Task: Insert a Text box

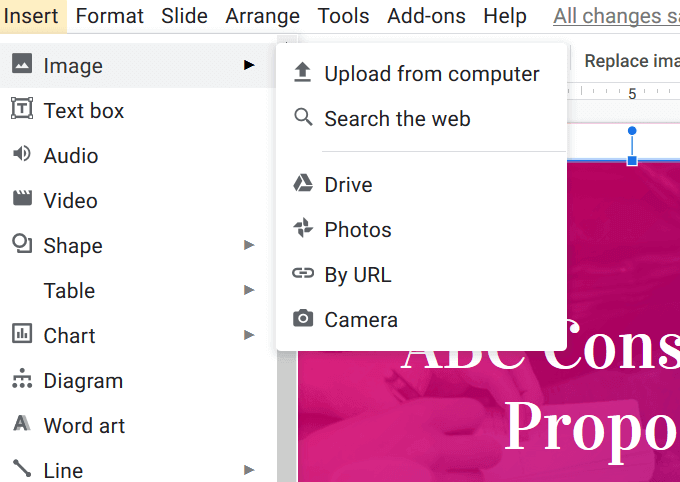Action: pos(84,110)
